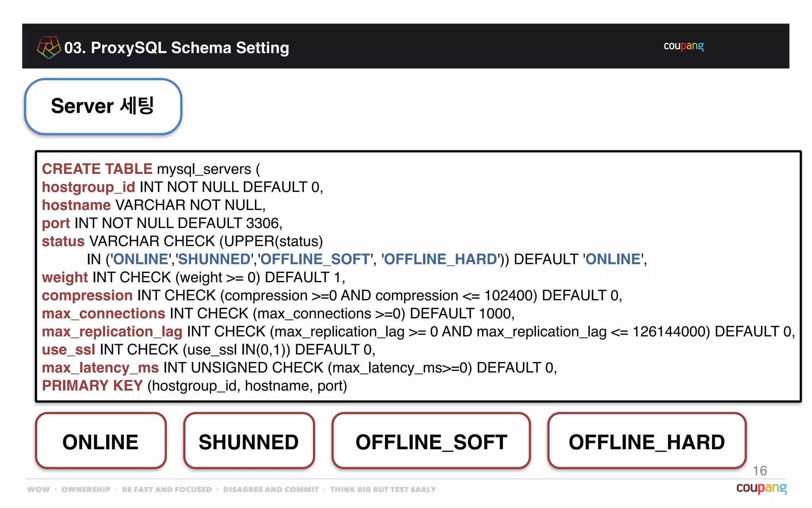Click 'BE FAST AND FOCUSED' footer motto
This screenshot has height=508, width=812.
tap(167, 489)
